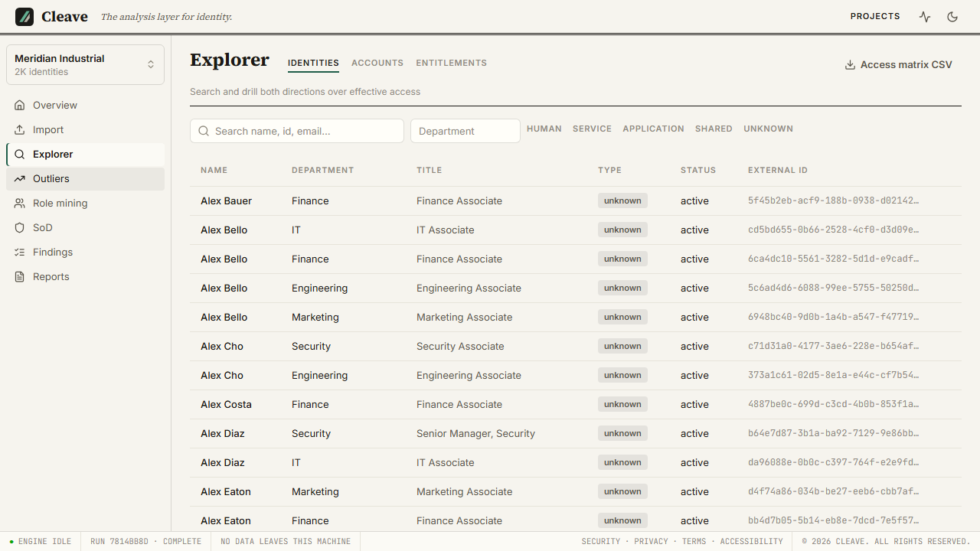Click the Engine Idle status indicator

(41, 541)
